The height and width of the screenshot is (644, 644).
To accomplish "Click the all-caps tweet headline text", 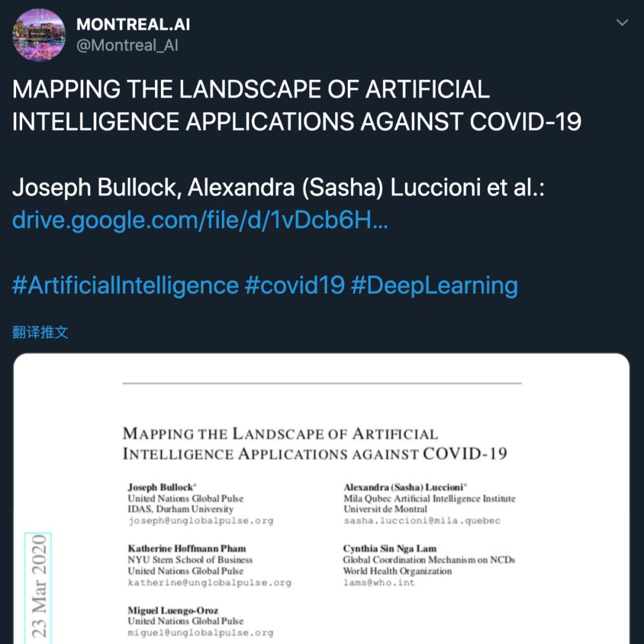I will (x=296, y=106).
